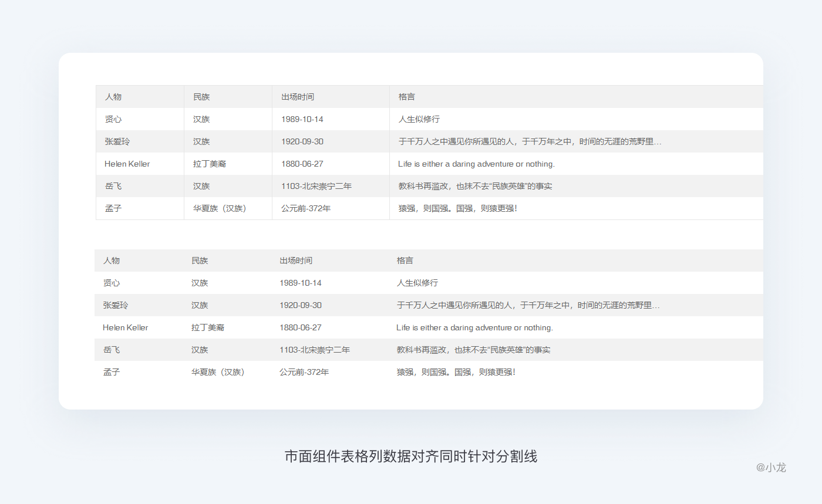The width and height of the screenshot is (822, 504).
Task: Click the 民族 header in the top bordered table
Action: (x=201, y=97)
